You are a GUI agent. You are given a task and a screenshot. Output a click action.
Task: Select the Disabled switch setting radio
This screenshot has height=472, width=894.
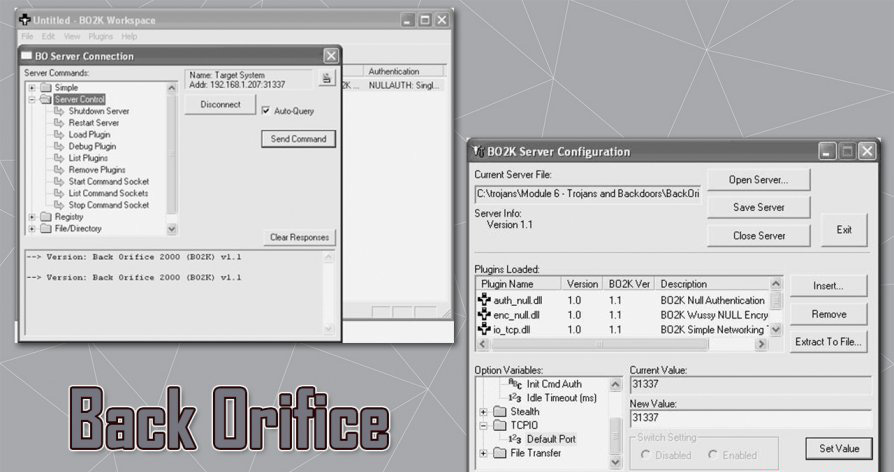tap(645, 455)
